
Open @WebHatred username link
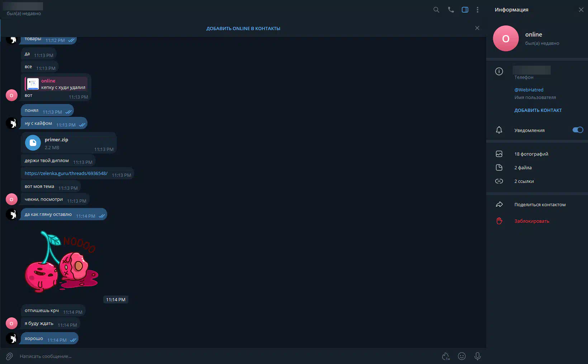tap(529, 90)
